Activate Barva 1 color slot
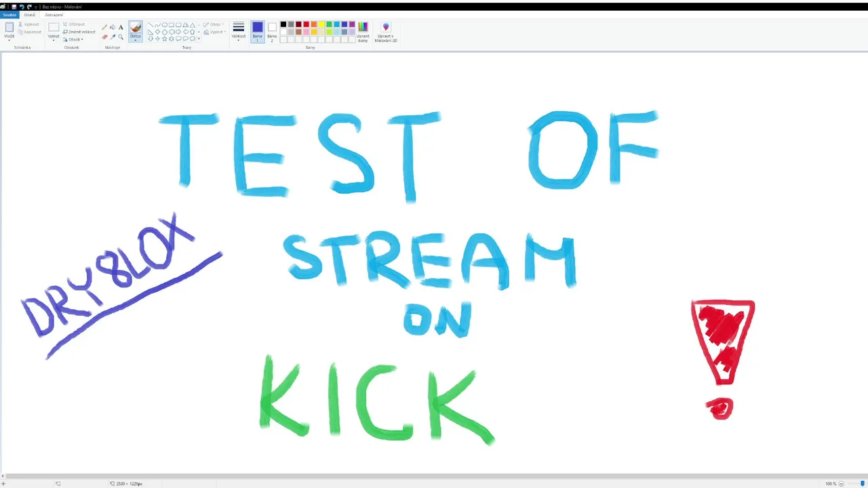This screenshot has width=868, height=488. point(257,32)
